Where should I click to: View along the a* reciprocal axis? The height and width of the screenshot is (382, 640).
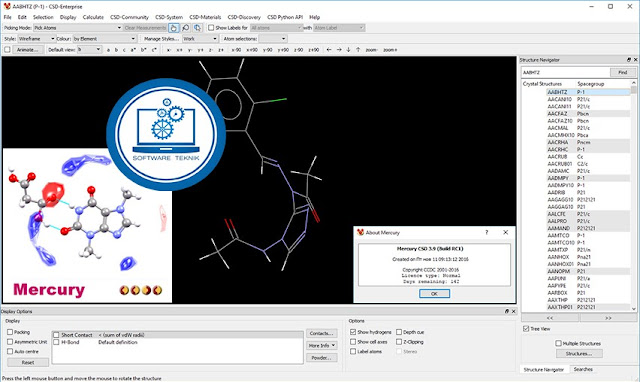point(133,50)
